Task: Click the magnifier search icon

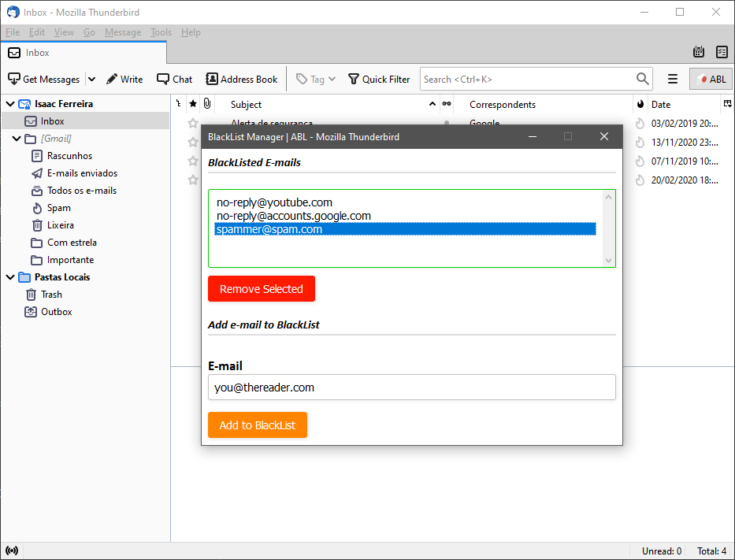Action: click(x=643, y=79)
